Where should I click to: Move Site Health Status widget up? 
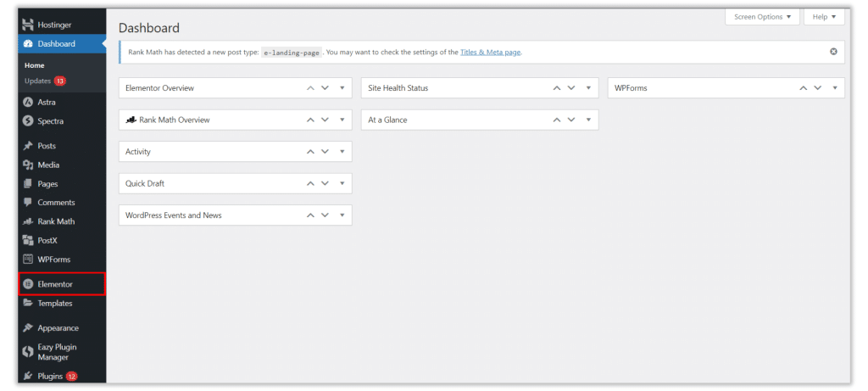pyautogui.click(x=557, y=88)
